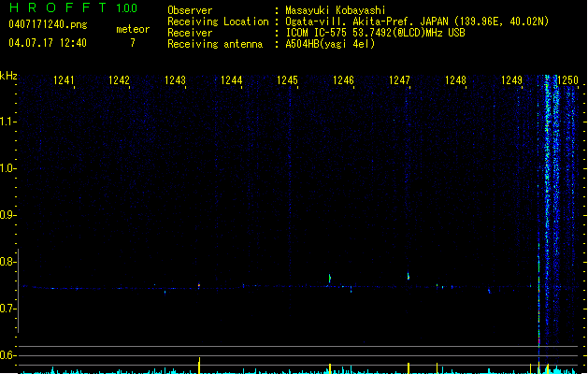
Task: Click the 0.9 kHz frequency label
Action: [7, 215]
